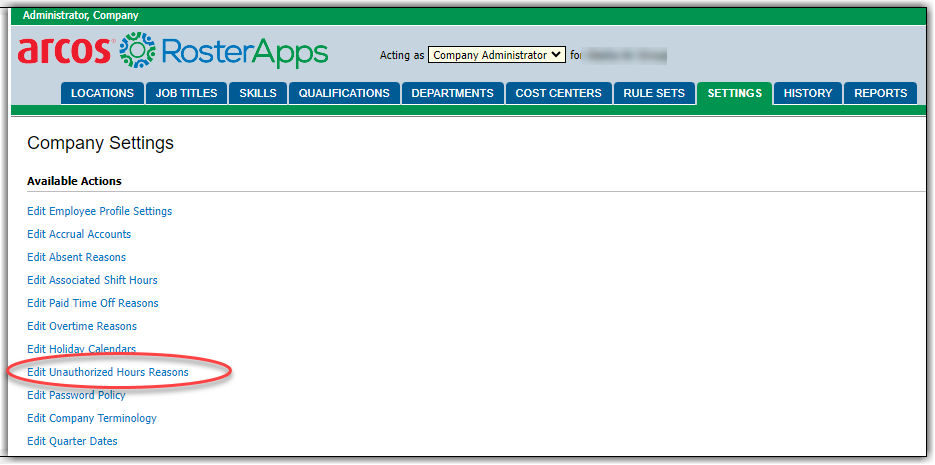Image resolution: width=935 pixels, height=465 pixels.
Task: Click the Edit Absent Reasons link
Action: 76,257
